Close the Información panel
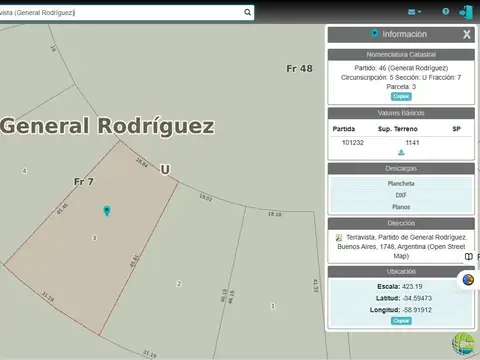The width and height of the screenshot is (480, 360). click(467, 34)
